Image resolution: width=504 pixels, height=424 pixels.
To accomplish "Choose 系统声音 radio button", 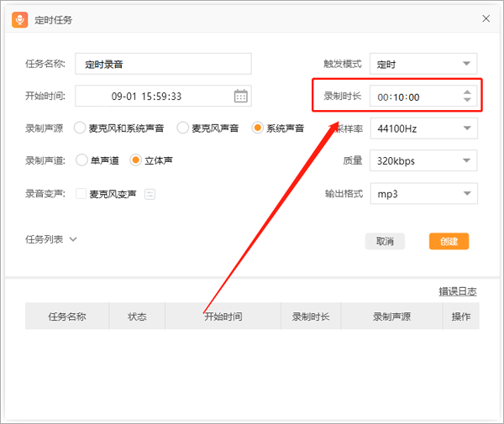I will click(x=259, y=128).
